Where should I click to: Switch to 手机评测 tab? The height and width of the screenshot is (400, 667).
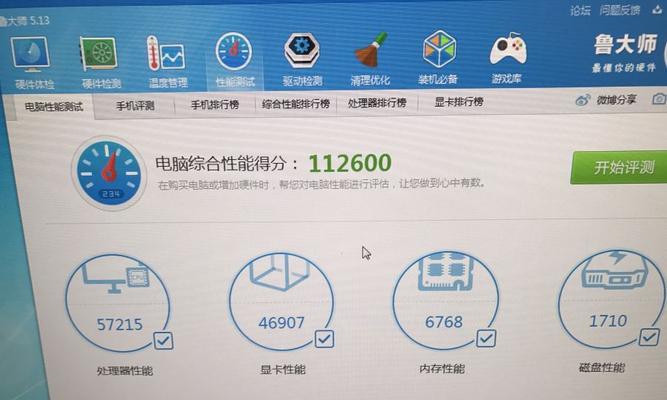(135, 106)
